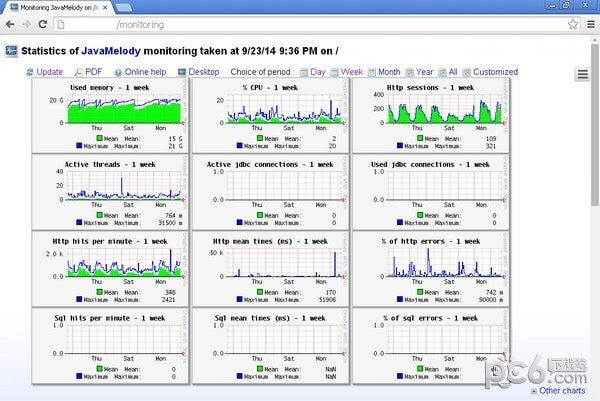Click the page vertical scrollbar thumb

[595, 124]
